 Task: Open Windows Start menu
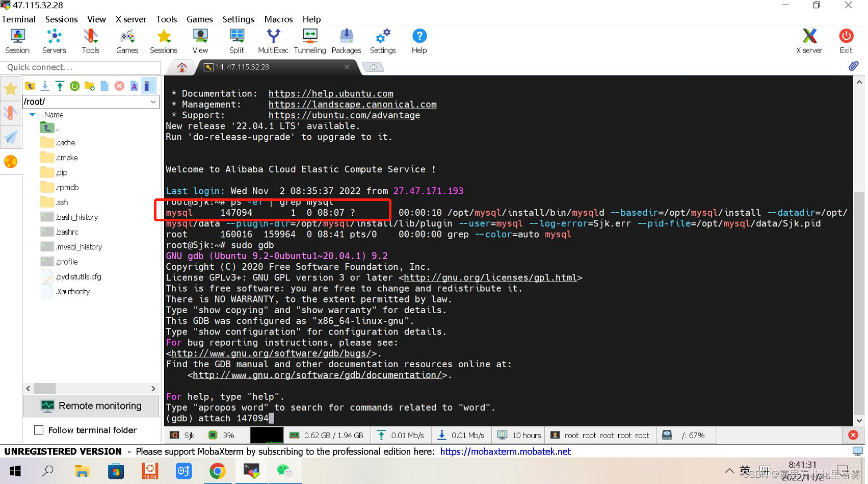pyautogui.click(x=15, y=471)
